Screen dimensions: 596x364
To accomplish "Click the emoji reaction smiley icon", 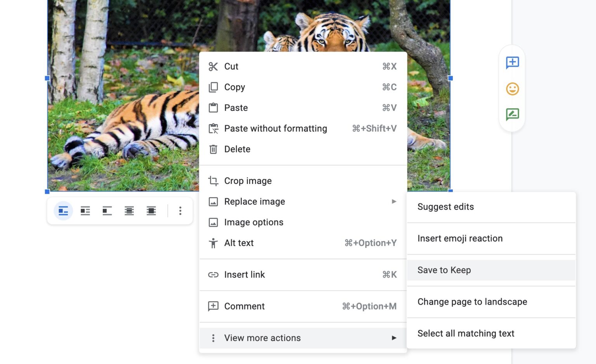I will 512,89.
